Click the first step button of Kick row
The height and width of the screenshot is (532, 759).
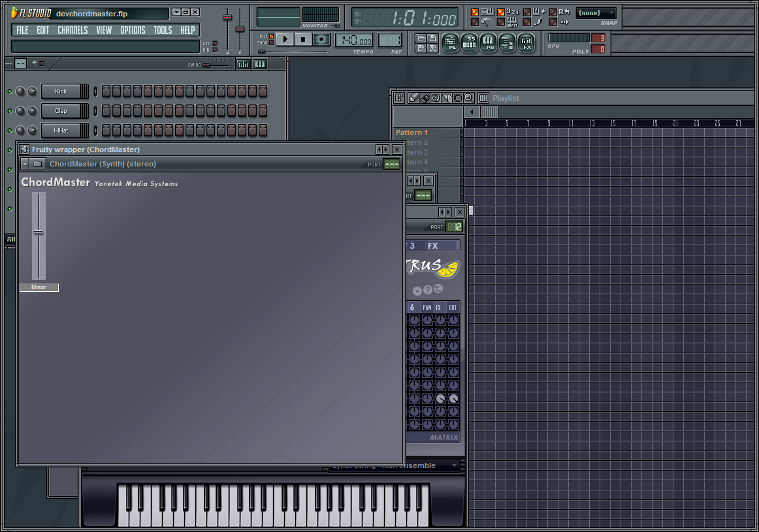click(106, 91)
